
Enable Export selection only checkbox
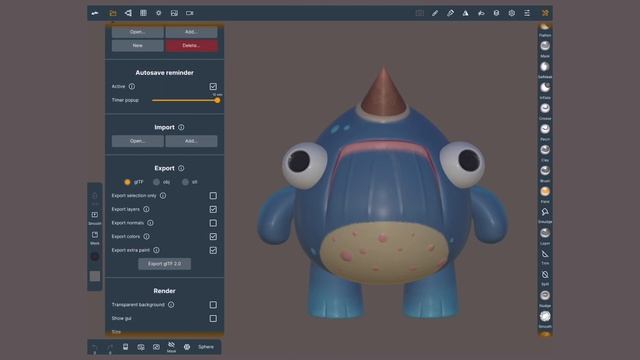click(213, 196)
